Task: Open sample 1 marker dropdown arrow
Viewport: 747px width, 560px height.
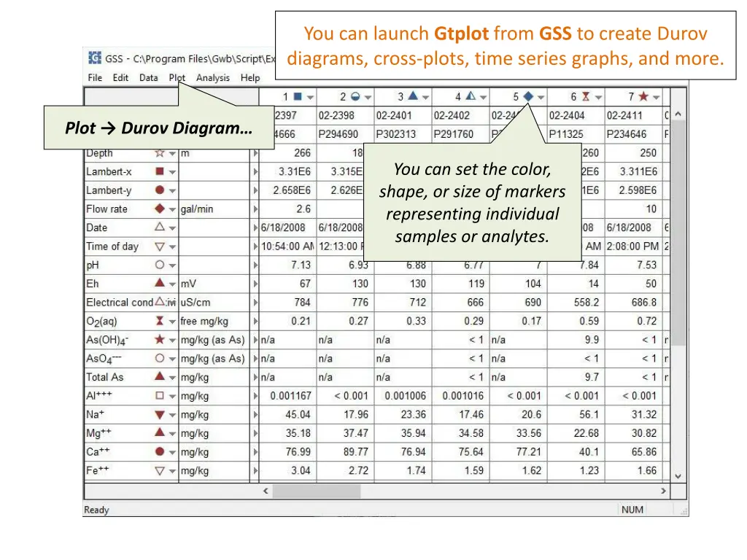Action: point(310,98)
